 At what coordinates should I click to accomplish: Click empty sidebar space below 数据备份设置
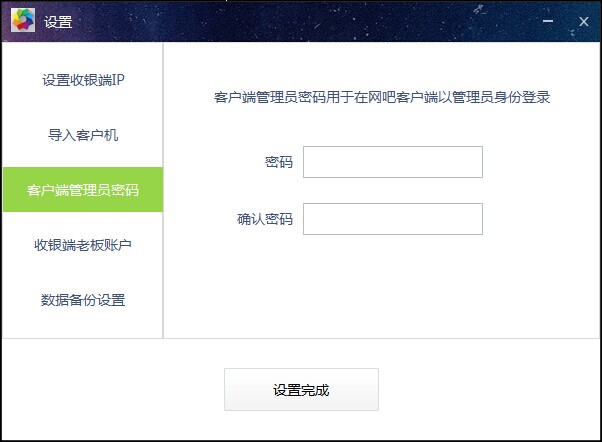click(83, 329)
